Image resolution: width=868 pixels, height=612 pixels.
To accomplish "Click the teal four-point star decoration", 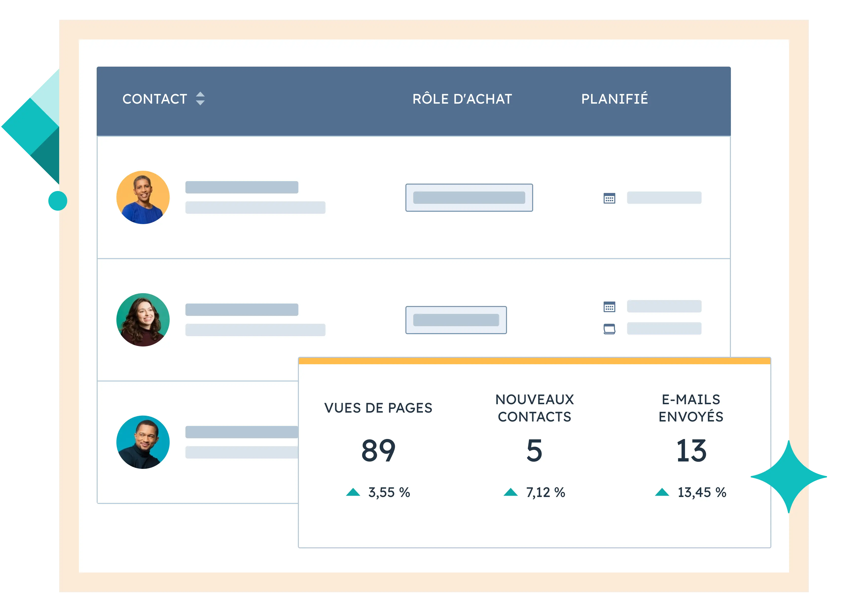I will tap(789, 477).
